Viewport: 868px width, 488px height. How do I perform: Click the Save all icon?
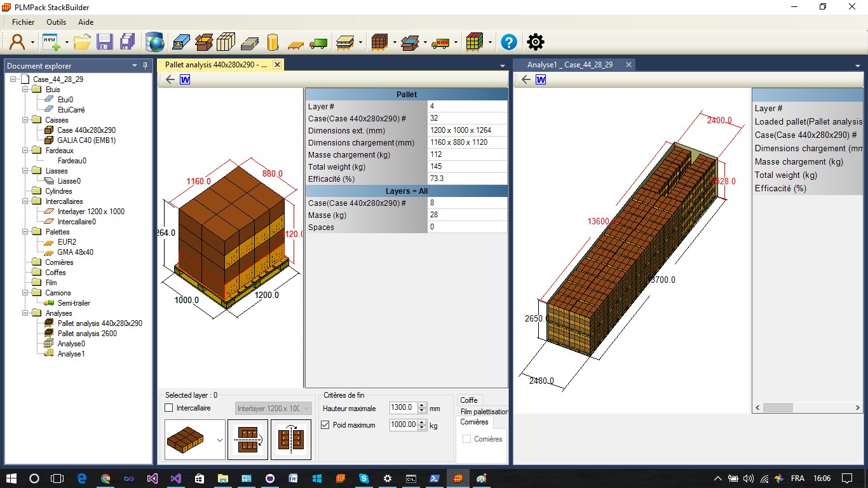tap(127, 43)
